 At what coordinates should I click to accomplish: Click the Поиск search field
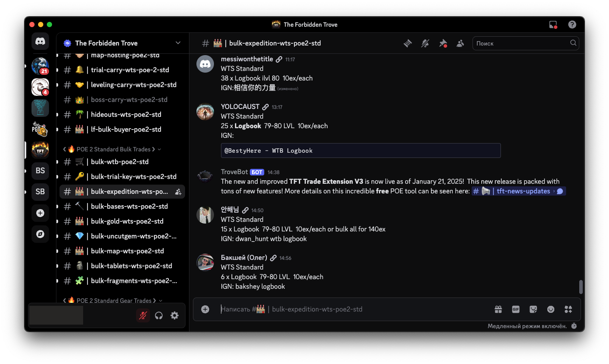click(525, 43)
